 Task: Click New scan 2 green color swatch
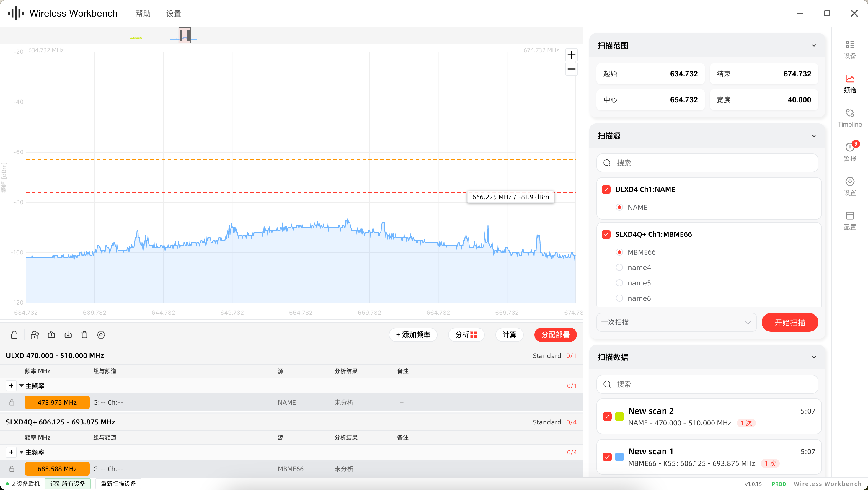(x=619, y=416)
